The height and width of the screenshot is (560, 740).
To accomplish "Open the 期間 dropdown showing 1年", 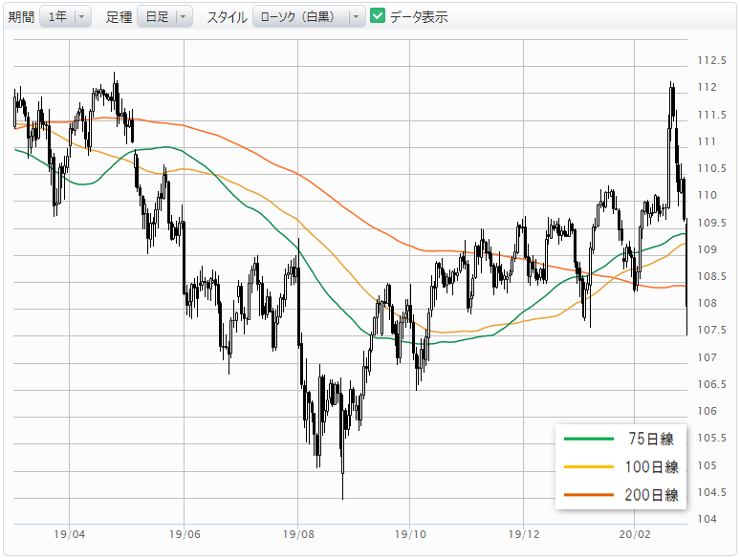I will pyautogui.click(x=65, y=17).
